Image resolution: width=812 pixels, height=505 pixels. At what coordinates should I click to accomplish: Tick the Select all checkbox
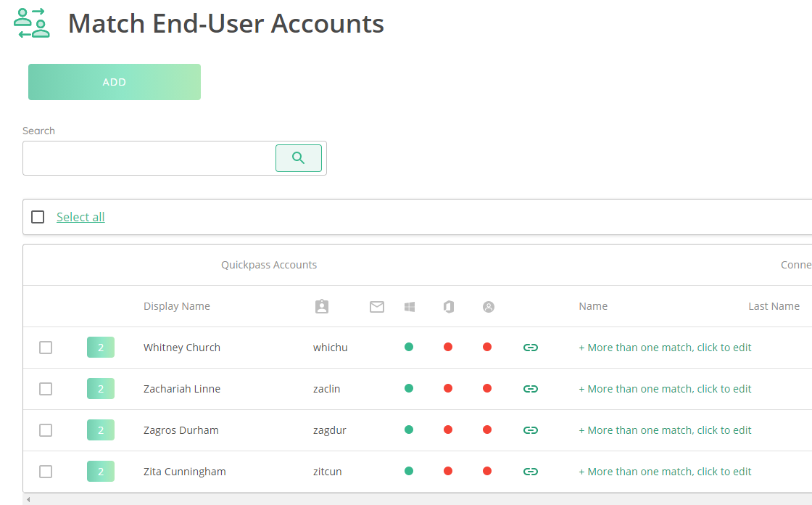38,217
